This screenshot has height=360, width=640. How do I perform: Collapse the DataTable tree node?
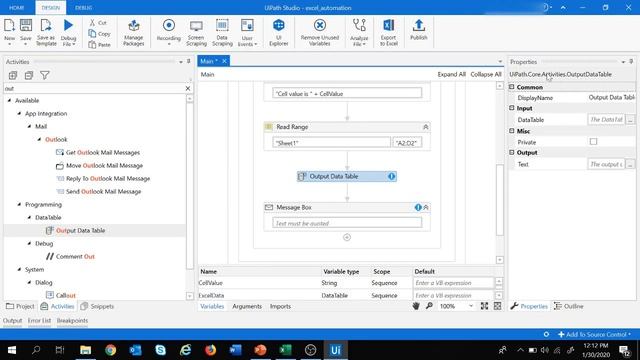29,218
